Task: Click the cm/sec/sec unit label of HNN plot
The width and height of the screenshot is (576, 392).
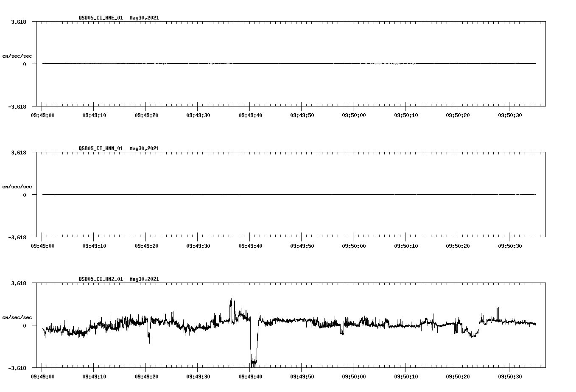Action: click(x=17, y=187)
